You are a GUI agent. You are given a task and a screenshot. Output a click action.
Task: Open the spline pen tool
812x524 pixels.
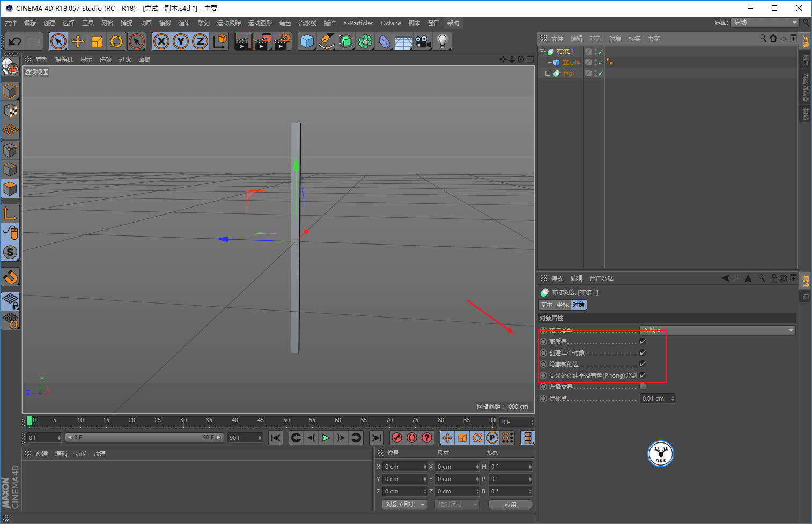327,41
